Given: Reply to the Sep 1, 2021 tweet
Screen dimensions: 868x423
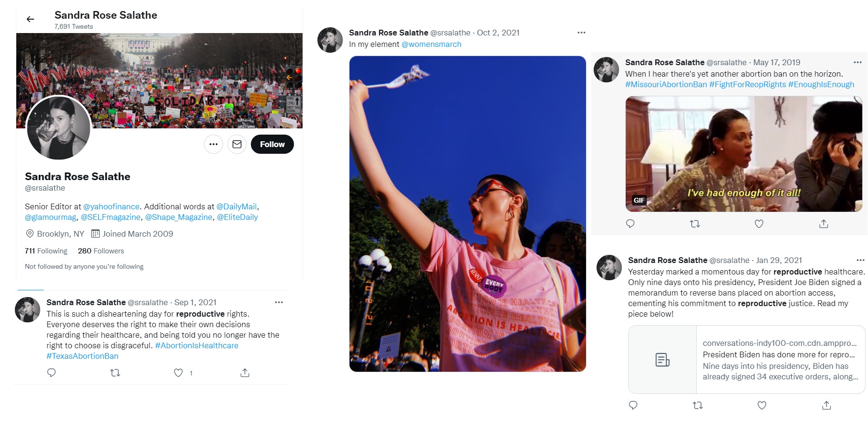Looking at the screenshot, I should [x=52, y=373].
